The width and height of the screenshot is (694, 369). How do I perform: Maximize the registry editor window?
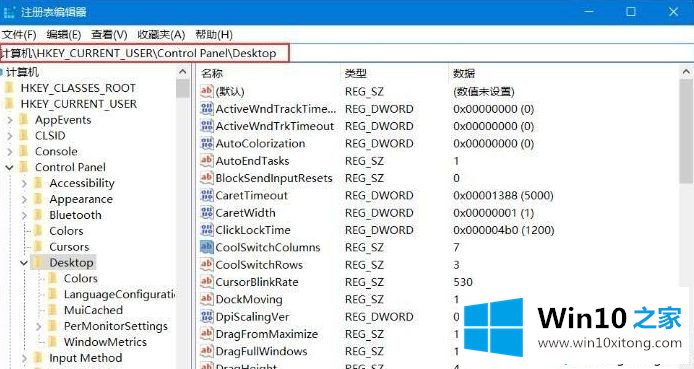click(631, 12)
